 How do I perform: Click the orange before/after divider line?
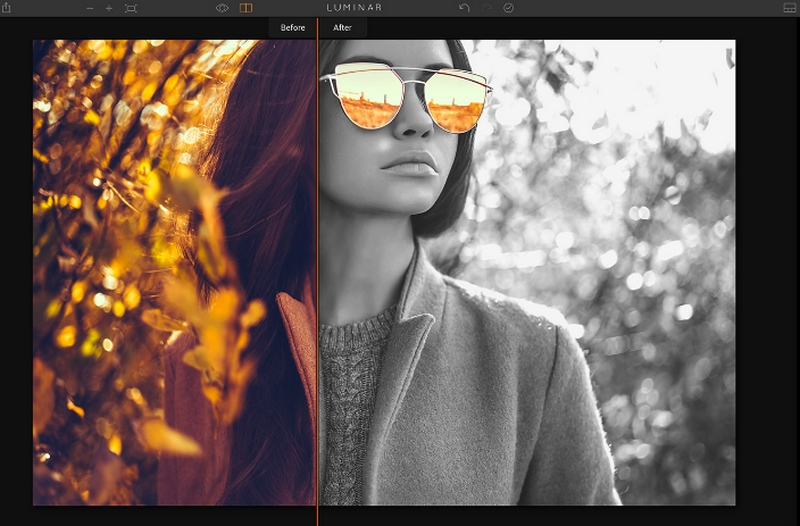[x=317, y=272]
